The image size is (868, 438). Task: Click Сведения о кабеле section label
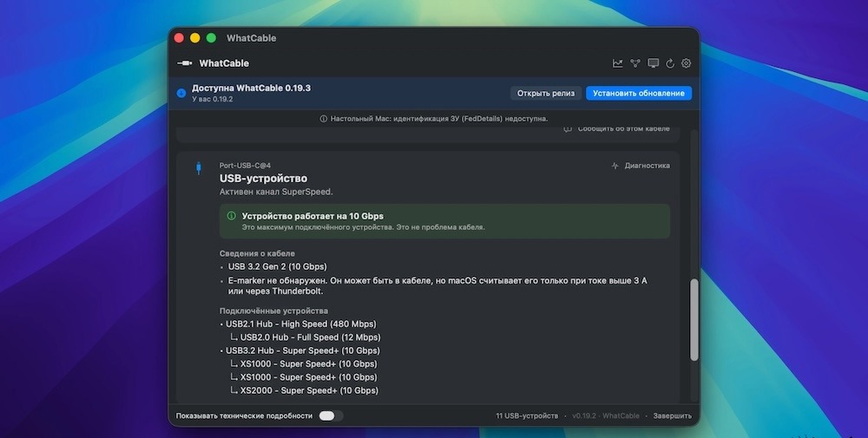257,253
